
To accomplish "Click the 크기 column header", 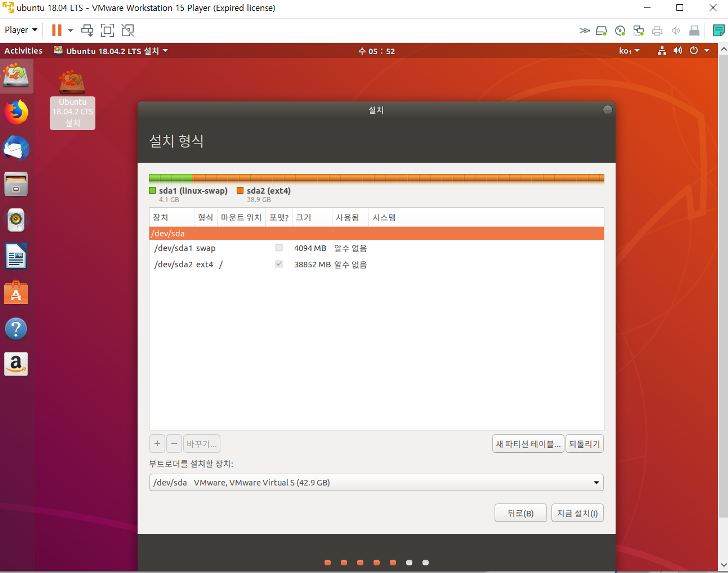I will pos(312,217).
